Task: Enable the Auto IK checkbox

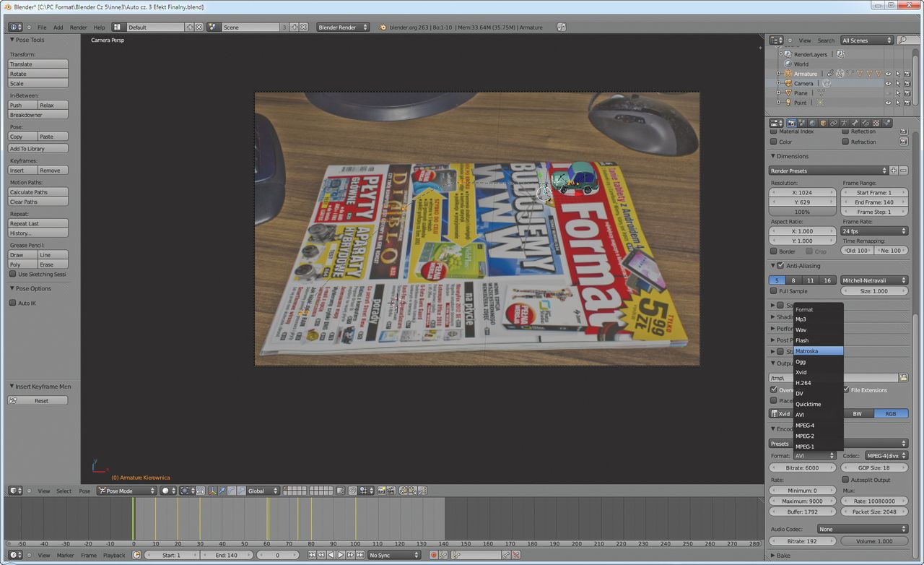Action: [12, 303]
